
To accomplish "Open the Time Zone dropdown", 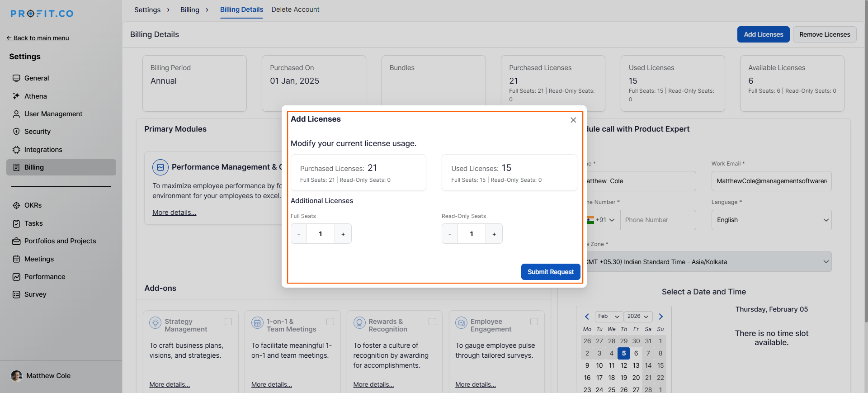I will 708,262.
